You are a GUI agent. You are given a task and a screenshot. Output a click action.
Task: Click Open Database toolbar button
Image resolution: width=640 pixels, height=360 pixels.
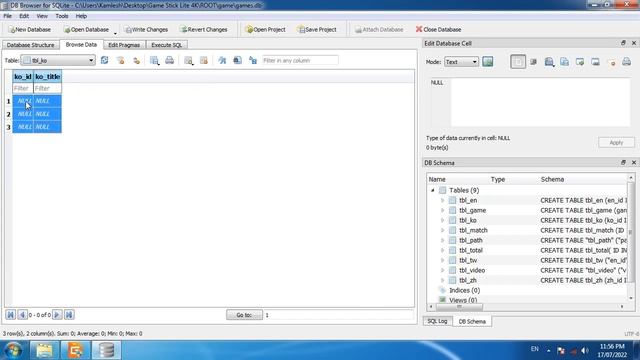[86, 29]
